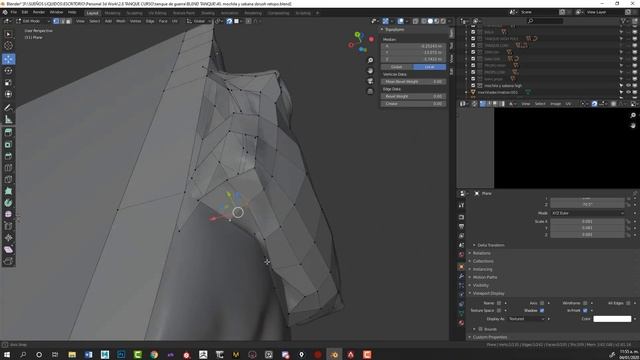This screenshot has width=640, height=360.
Task: Toggle the In Front checkbox
Action: coord(585,311)
